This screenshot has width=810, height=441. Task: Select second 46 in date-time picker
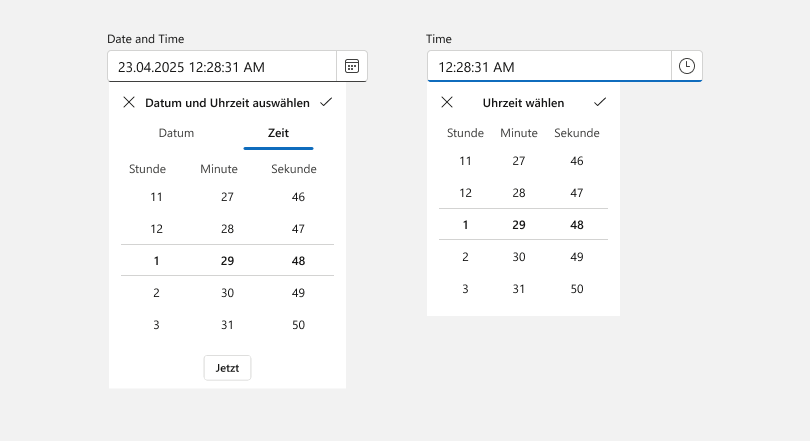pos(298,197)
